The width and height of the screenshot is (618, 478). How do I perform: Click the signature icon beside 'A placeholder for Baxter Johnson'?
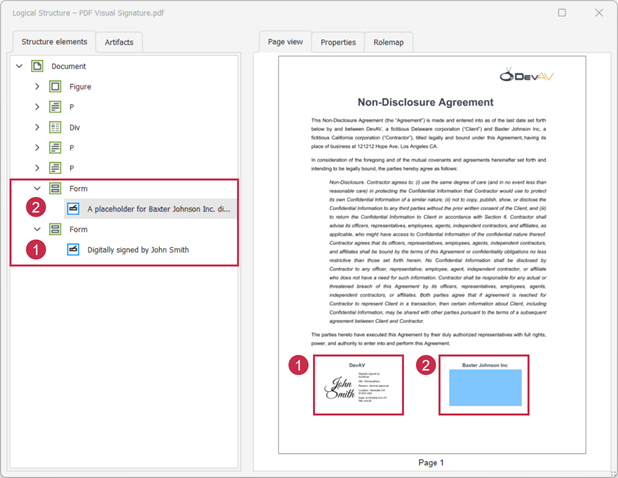73,208
